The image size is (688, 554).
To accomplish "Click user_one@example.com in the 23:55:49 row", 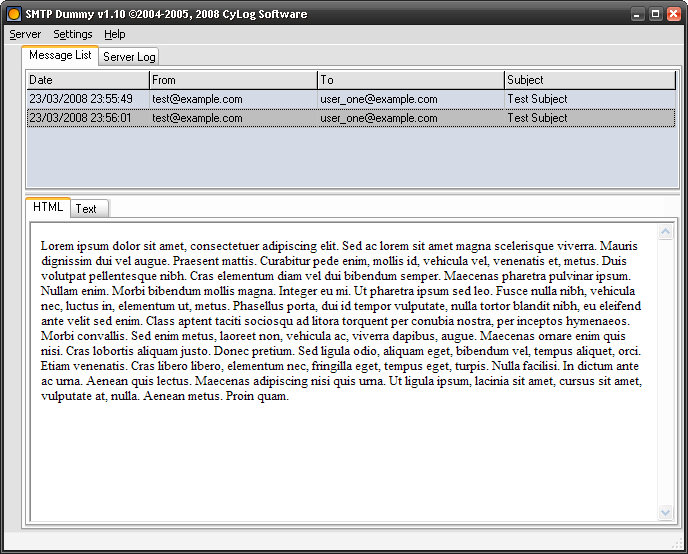I will pyautogui.click(x=379, y=99).
